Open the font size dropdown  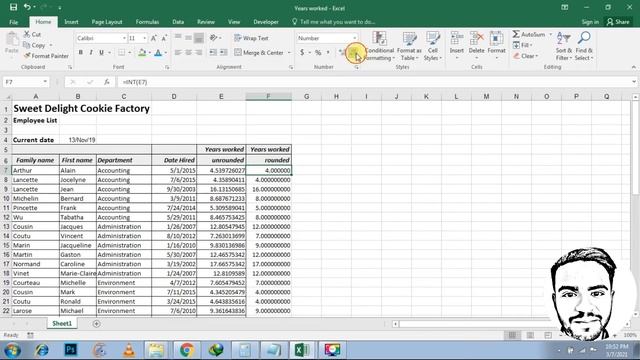click(x=144, y=38)
